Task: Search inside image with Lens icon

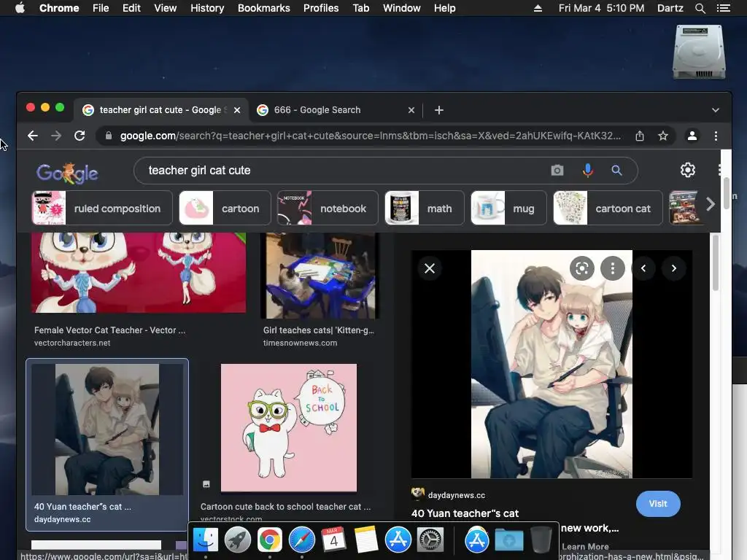Action: tap(581, 268)
